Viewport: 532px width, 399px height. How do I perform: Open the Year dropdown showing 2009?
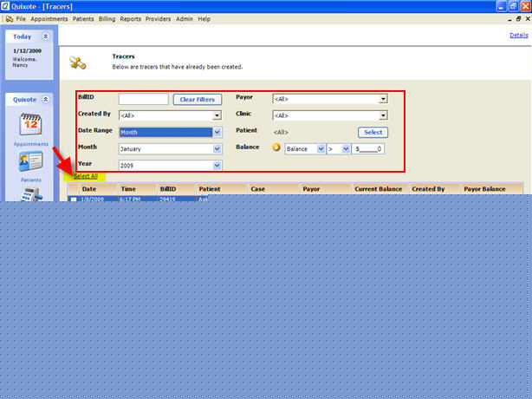coord(171,166)
